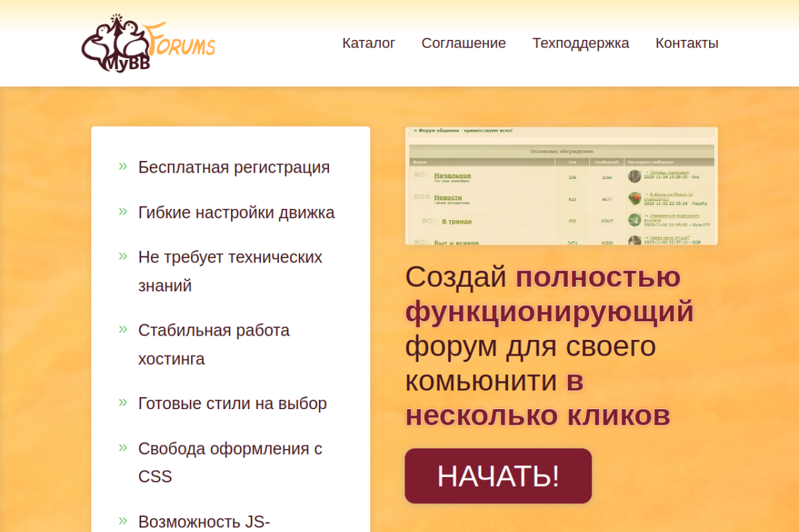
Task: Click the chevron bullet beside Гибкие настройки движка
Action: [x=123, y=211]
